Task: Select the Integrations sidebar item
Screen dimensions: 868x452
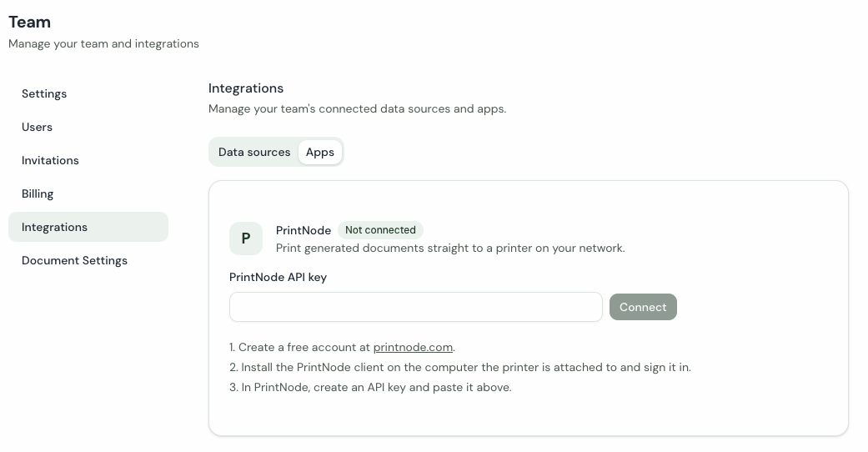Action: click(88, 227)
